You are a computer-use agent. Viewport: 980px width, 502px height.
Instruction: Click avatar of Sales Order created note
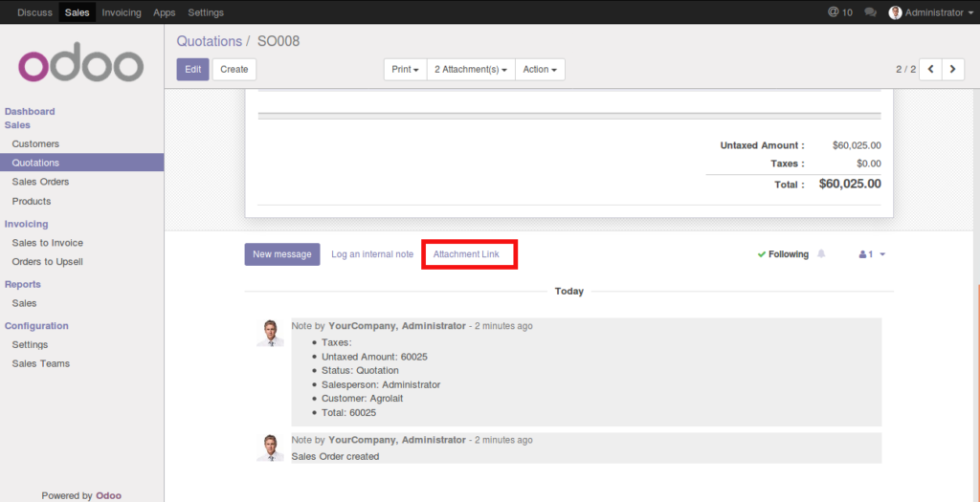[271, 447]
